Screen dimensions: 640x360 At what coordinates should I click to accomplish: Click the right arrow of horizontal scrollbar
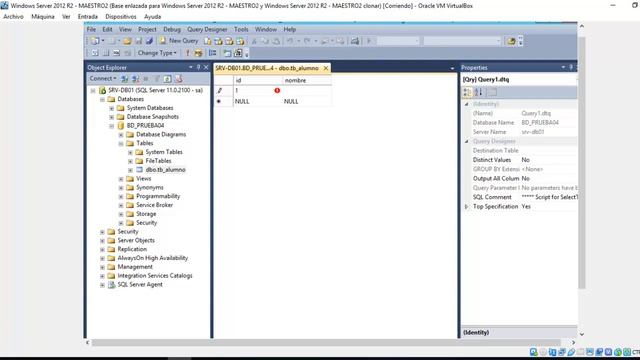[573, 343]
